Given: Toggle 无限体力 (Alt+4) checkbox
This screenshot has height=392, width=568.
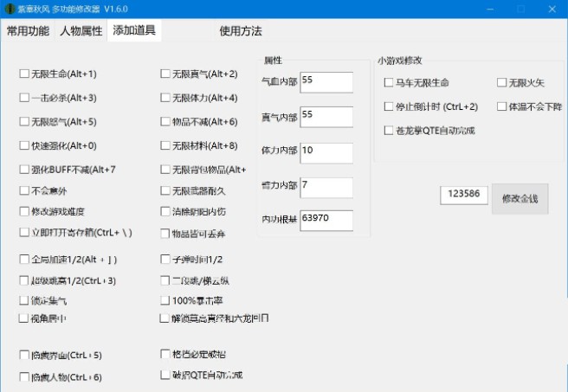Looking at the screenshot, I should (165, 98).
